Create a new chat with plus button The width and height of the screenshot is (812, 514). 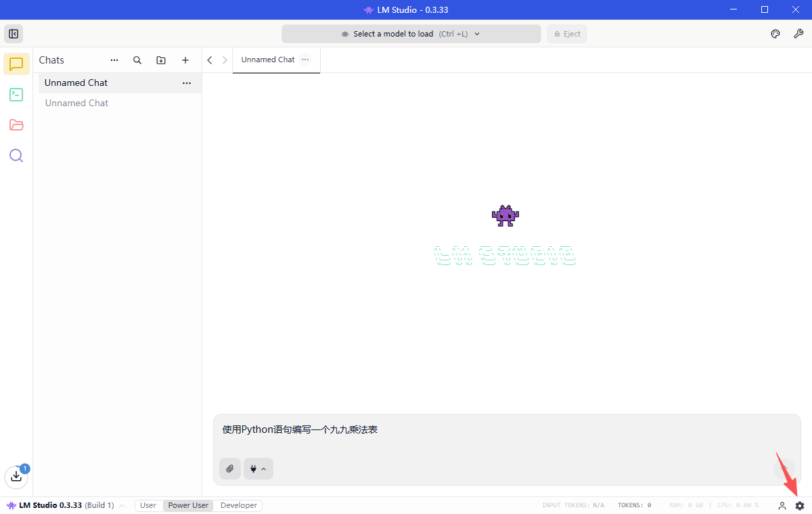185,60
